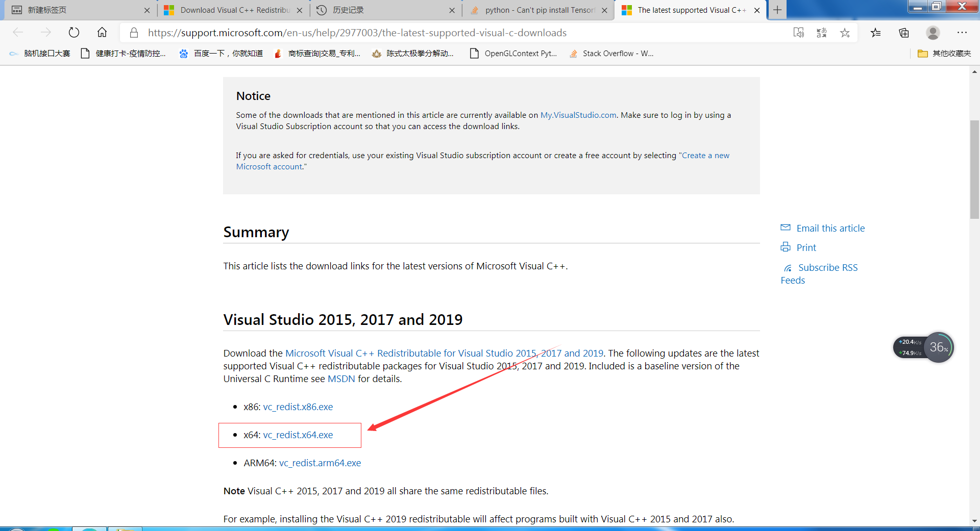Screen dimensions: 980x531
Task: Click the browser Forward arrow
Action: tap(46, 33)
